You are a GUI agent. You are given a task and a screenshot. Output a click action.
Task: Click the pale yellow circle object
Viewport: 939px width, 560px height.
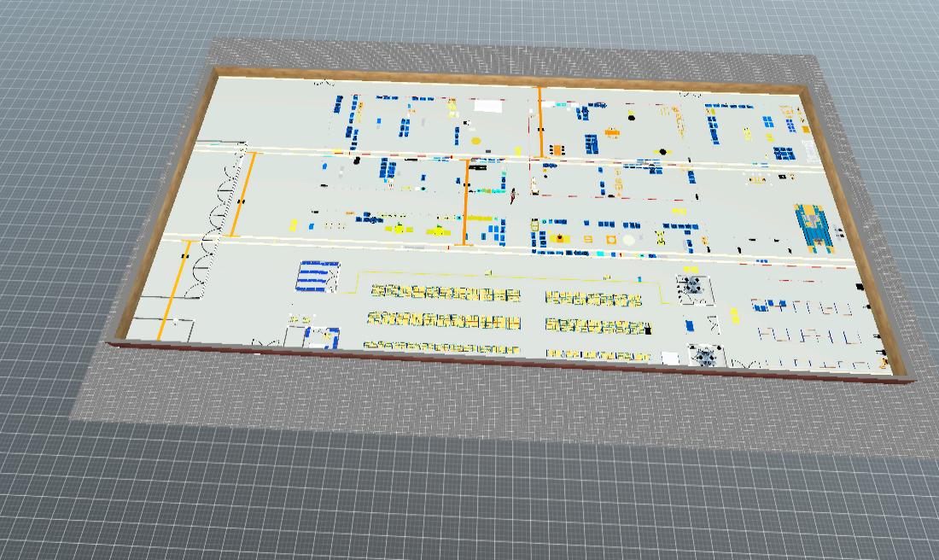629,241
